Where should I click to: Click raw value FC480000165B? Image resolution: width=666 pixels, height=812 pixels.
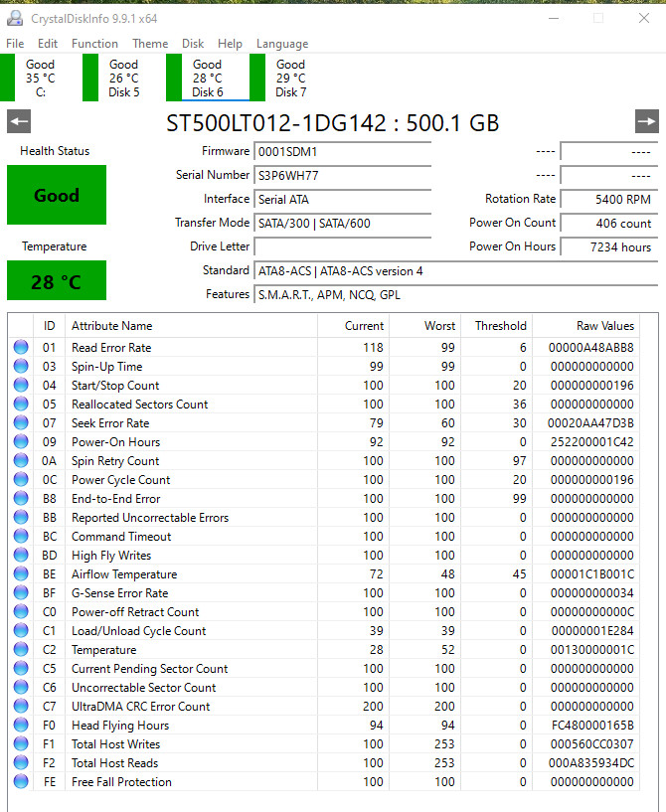pos(592,725)
